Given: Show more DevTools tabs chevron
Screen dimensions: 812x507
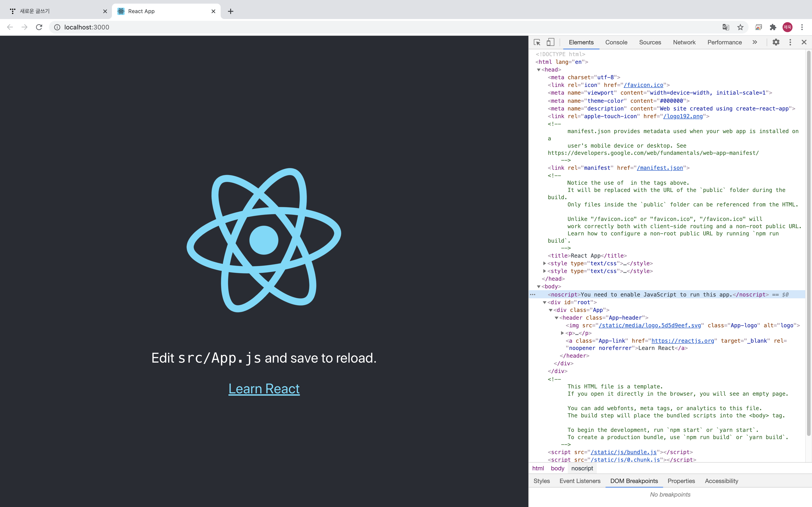Looking at the screenshot, I should pos(755,42).
